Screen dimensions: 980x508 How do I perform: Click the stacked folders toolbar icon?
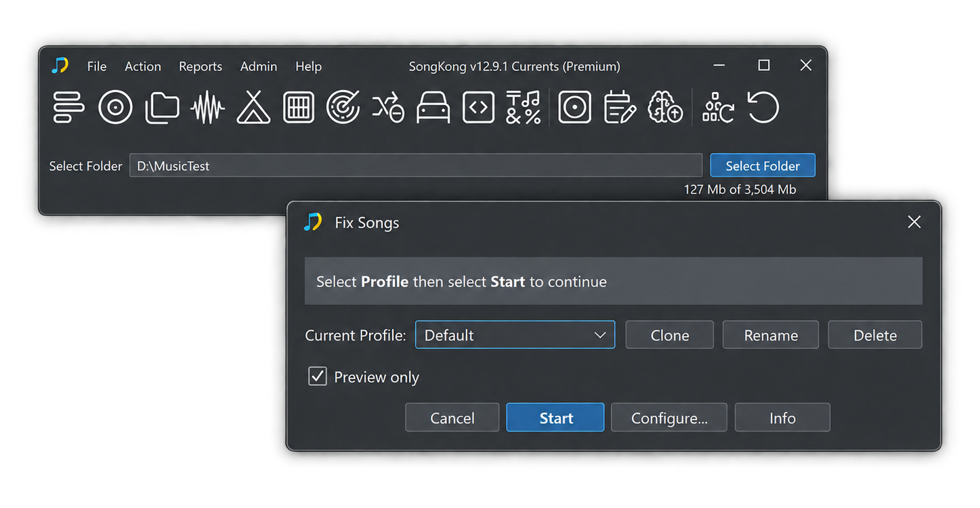click(x=162, y=108)
